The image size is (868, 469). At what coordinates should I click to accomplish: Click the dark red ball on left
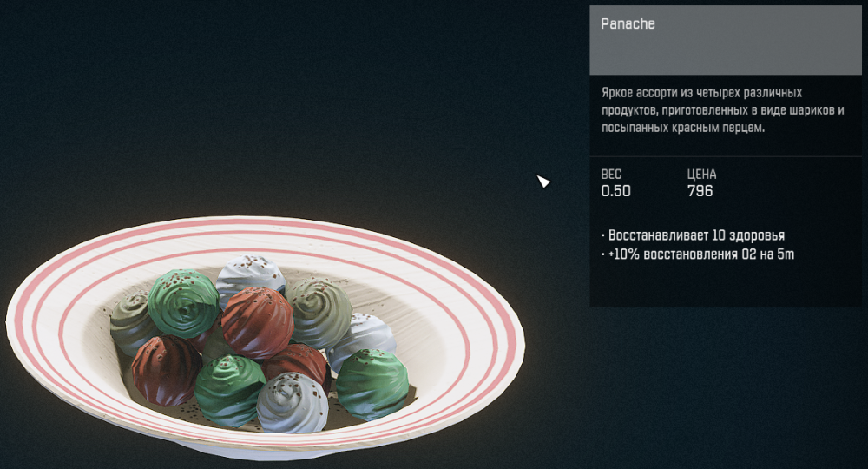(x=166, y=370)
